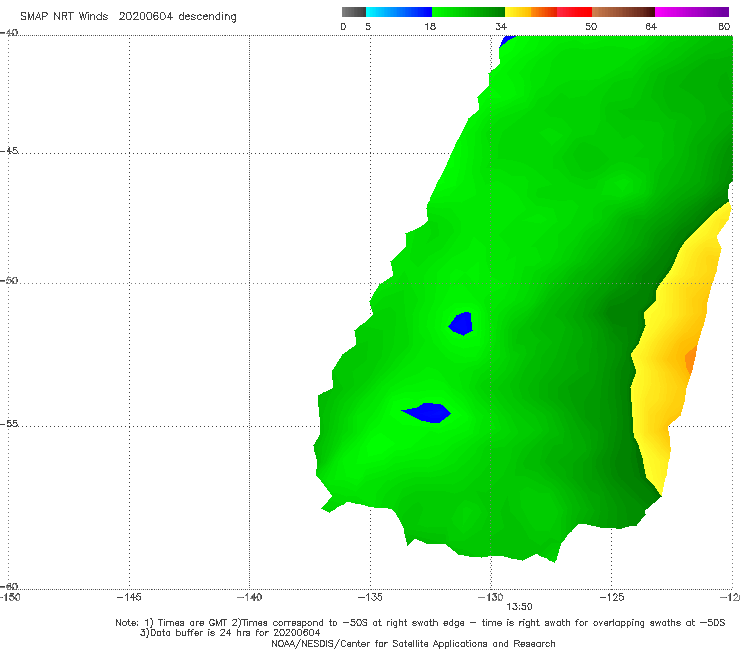740x650 pixels.
Task: Click the 'Data buffer is 24 hrs' note line
Action: tap(230, 633)
